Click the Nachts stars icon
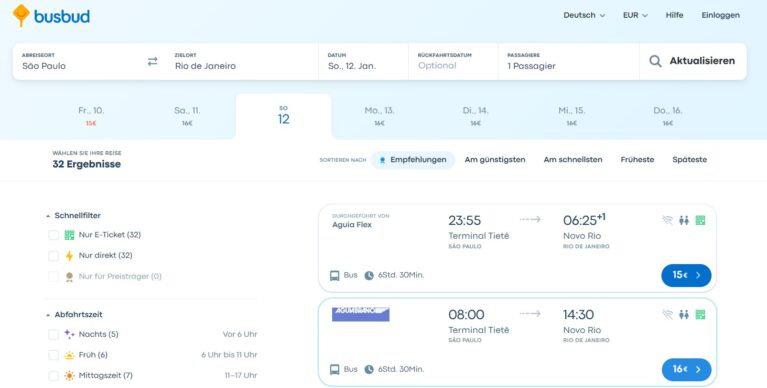The width and height of the screenshot is (767, 388). [x=69, y=334]
